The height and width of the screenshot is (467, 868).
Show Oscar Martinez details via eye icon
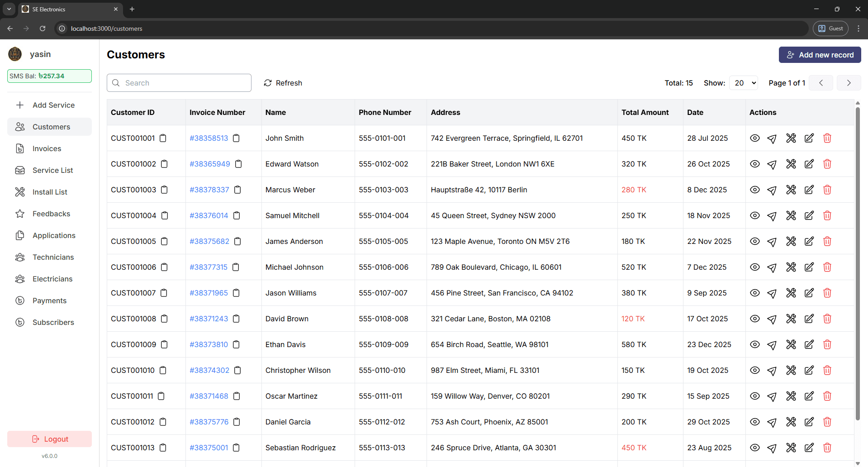click(754, 396)
